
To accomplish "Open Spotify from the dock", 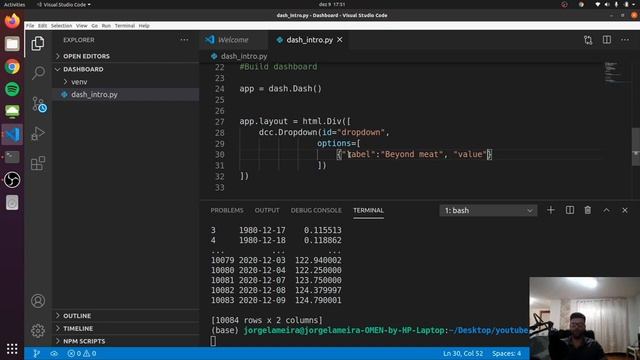I will pos(12,89).
